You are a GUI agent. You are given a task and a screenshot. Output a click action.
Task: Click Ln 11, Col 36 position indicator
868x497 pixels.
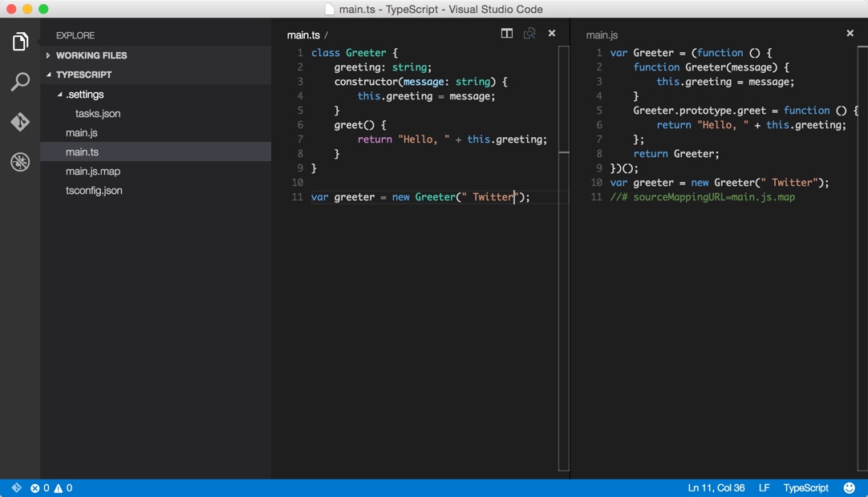coord(716,487)
